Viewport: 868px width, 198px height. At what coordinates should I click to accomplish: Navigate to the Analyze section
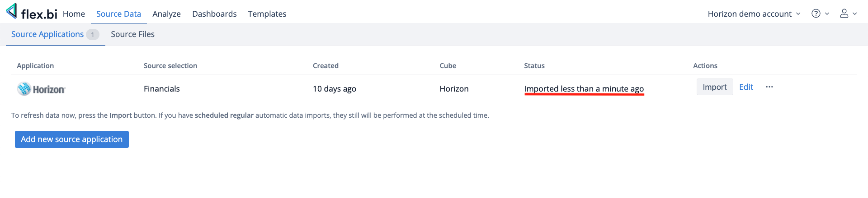click(x=166, y=14)
